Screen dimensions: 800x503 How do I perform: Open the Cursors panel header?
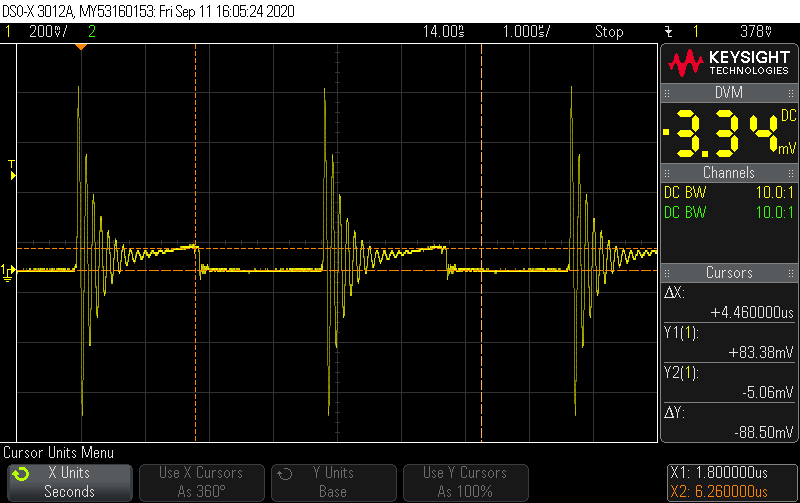click(x=729, y=272)
